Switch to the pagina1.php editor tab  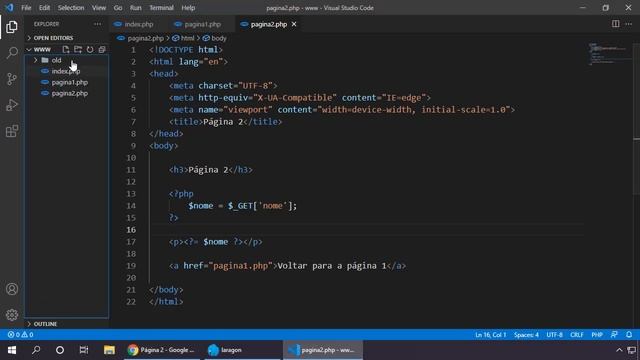[202, 24]
